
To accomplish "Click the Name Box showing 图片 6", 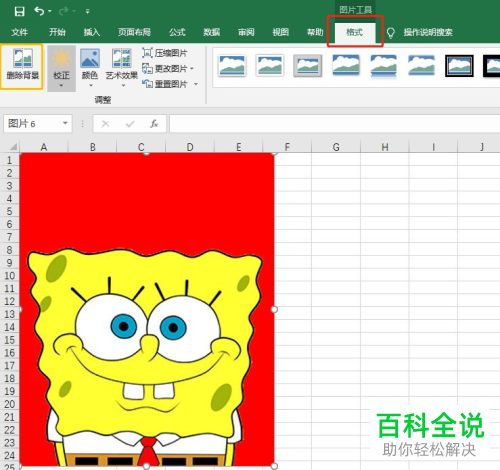I will [32, 124].
